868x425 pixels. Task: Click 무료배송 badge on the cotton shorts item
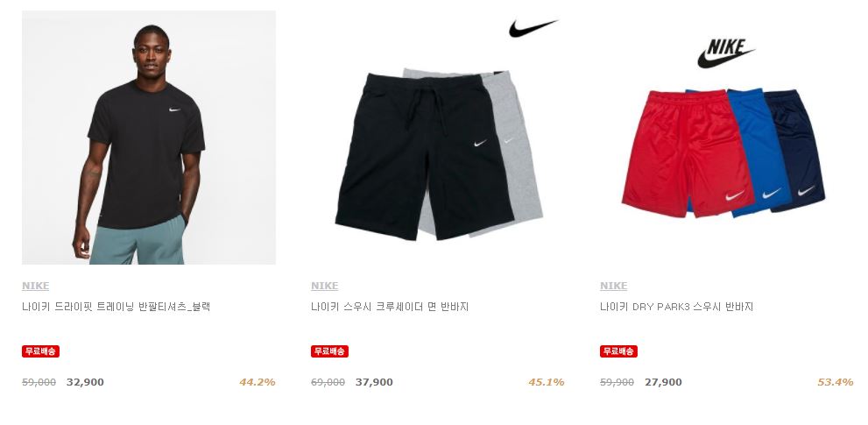[329, 351]
